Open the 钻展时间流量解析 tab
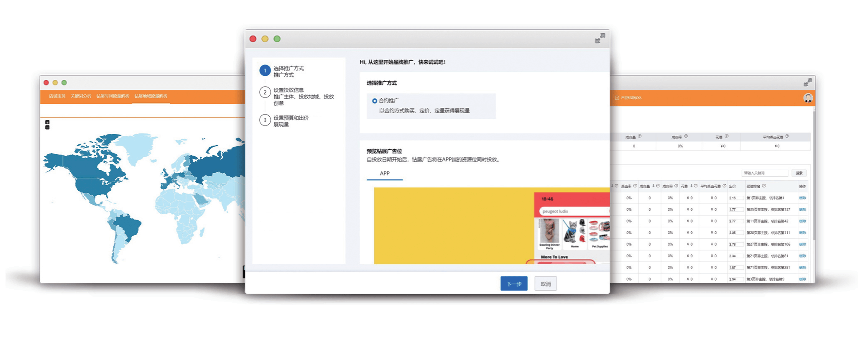The width and height of the screenshot is (868, 340). (x=112, y=96)
